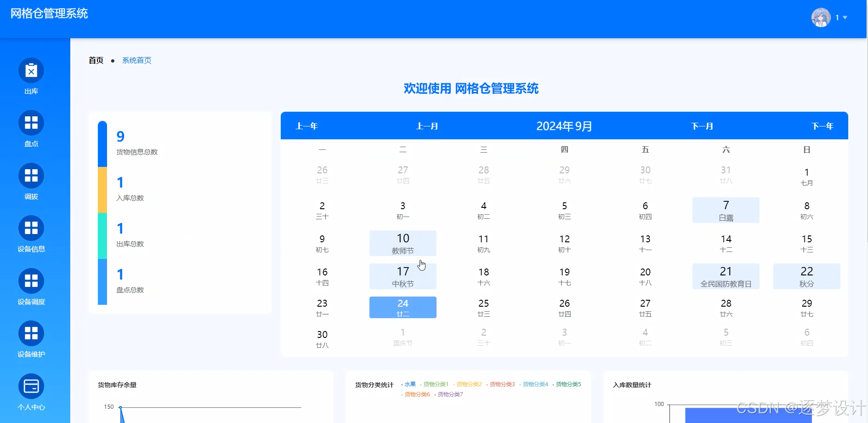Click the user avatar picture
This screenshot has height=423, width=868.
pos(821,17)
